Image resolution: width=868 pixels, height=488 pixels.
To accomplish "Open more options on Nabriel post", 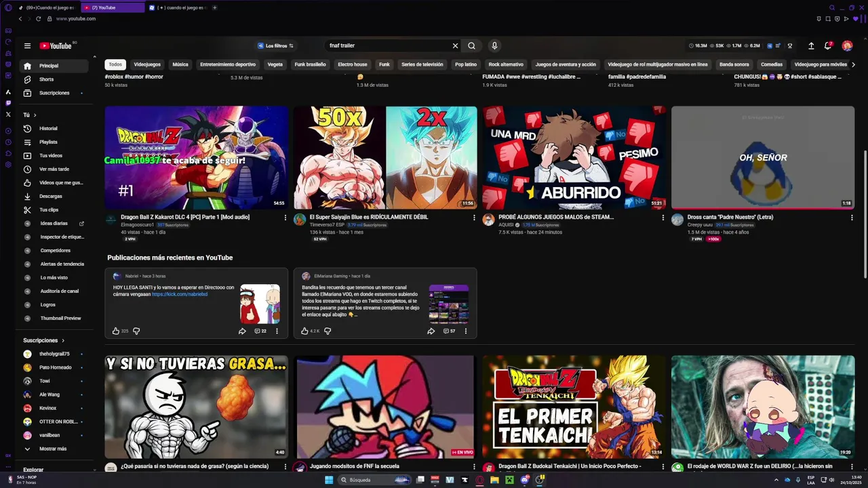I will pos(277,331).
